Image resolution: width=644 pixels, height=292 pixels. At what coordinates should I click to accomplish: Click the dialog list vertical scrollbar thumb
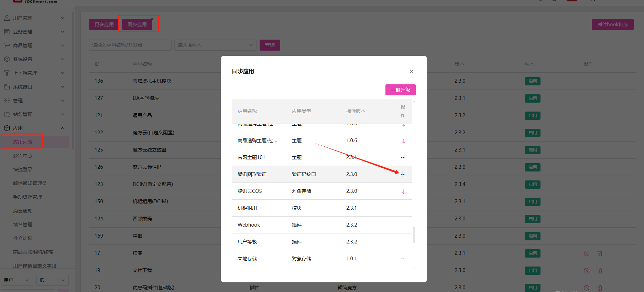coord(414,234)
